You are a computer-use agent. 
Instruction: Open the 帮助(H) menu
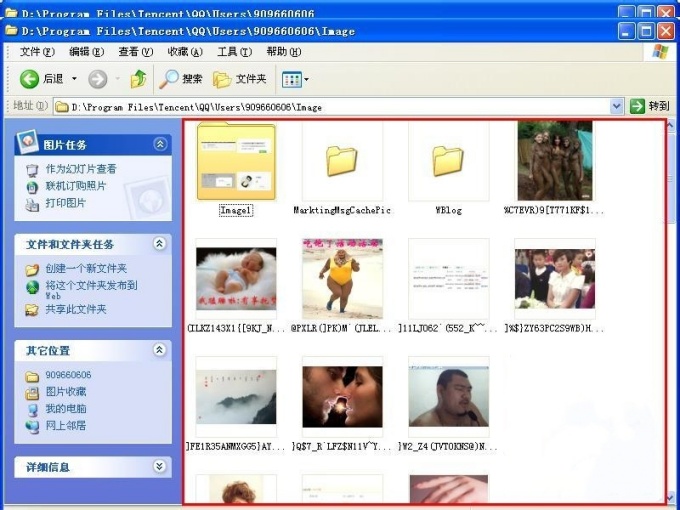click(284, 52)
